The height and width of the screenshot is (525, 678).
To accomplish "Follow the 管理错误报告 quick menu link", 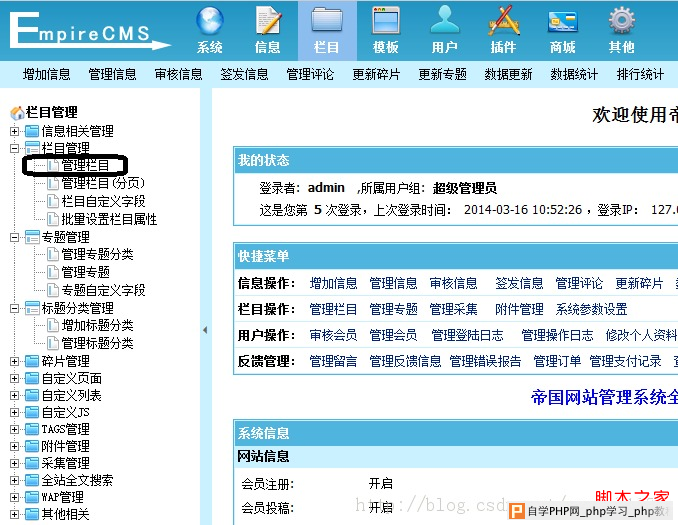I will pyautogui.click(x=486, y=361).
